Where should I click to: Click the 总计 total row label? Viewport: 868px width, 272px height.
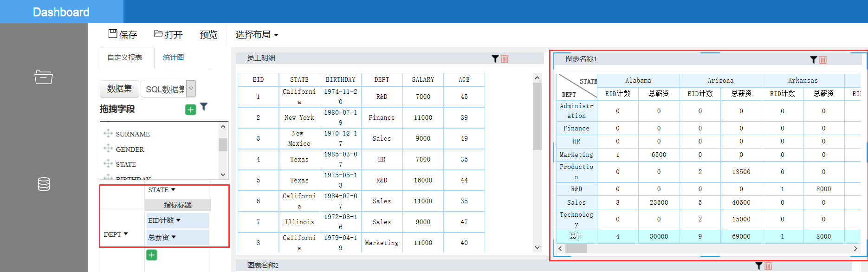577,236
